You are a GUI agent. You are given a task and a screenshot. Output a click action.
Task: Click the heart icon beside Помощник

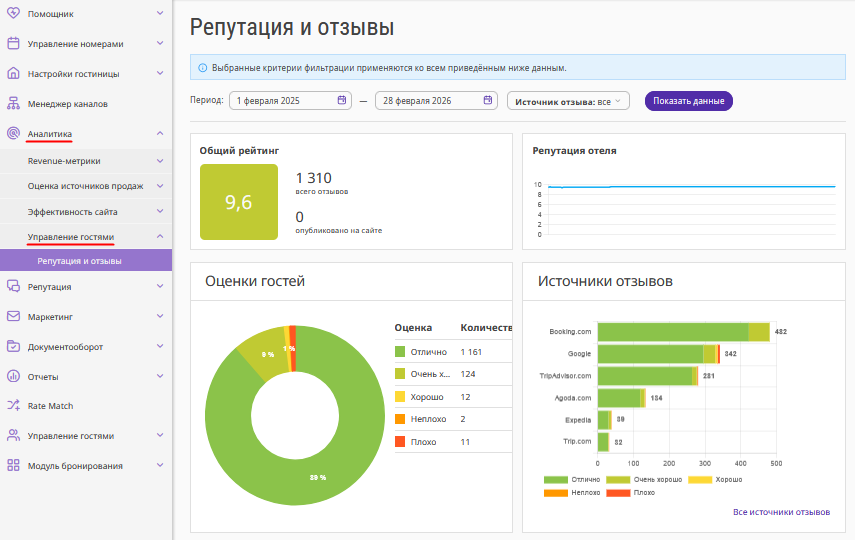click(x=13, y=14)
